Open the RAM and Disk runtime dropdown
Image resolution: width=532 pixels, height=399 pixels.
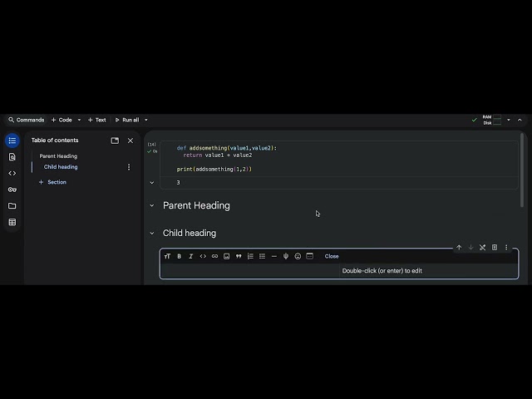pyautogui.click(x=509, y=120)
